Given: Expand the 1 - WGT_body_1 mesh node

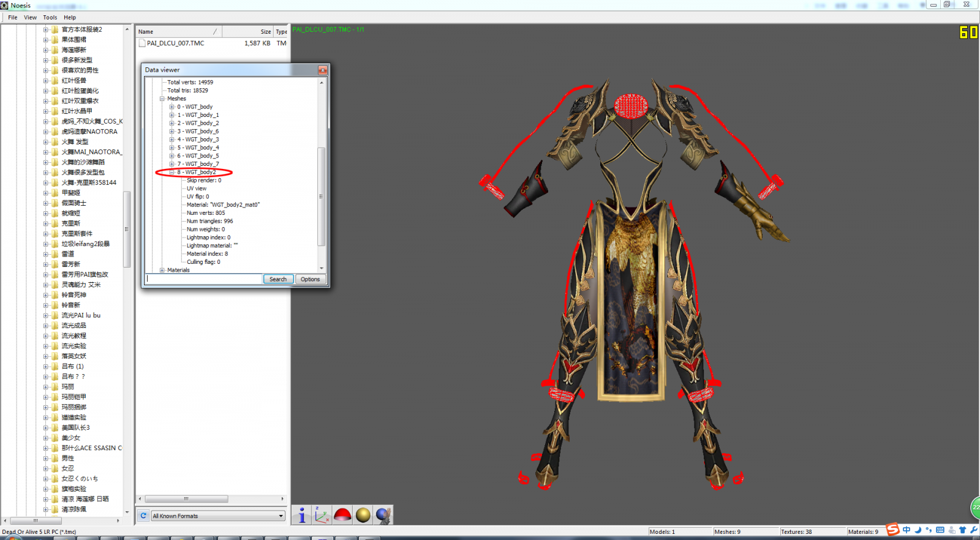Looking at the screenshot, I should click(171, 115).
